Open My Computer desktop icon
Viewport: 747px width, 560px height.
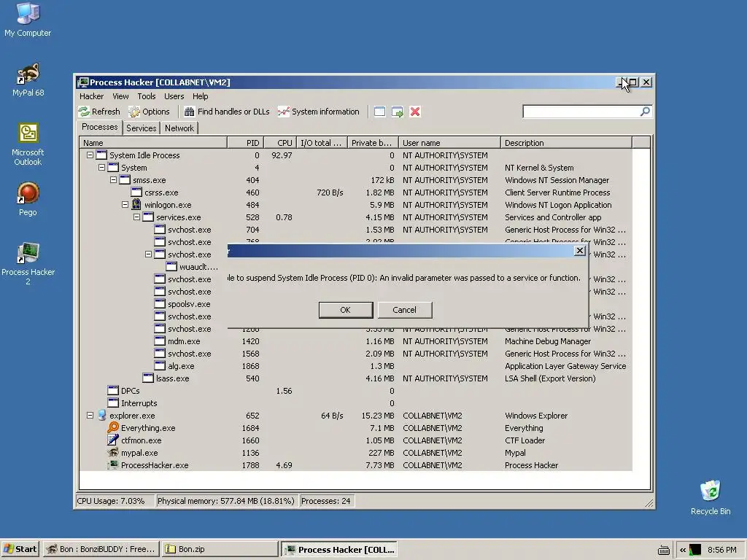click(28, 20)
